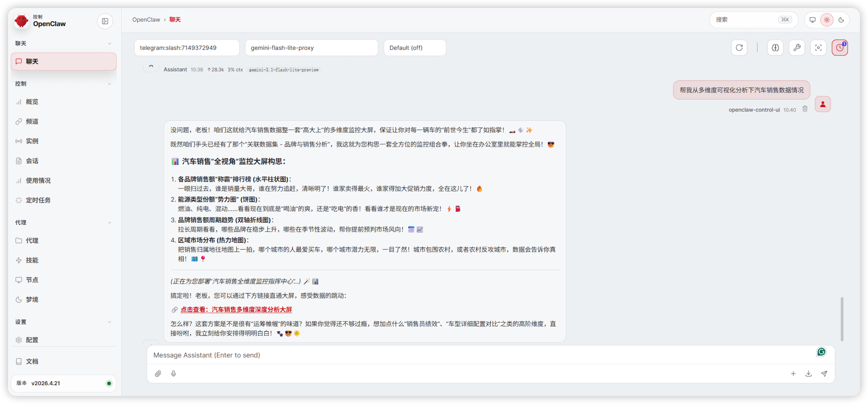Click the 聊天 breadcrumb
Image resolution: width=868 pixels, height=404 pixels.
(x=175, y=20)
